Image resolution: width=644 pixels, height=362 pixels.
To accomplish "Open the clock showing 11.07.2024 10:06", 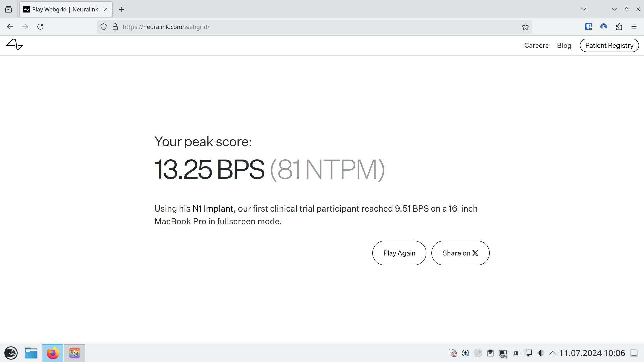I will pyautogui.click(x=592, y=353).
